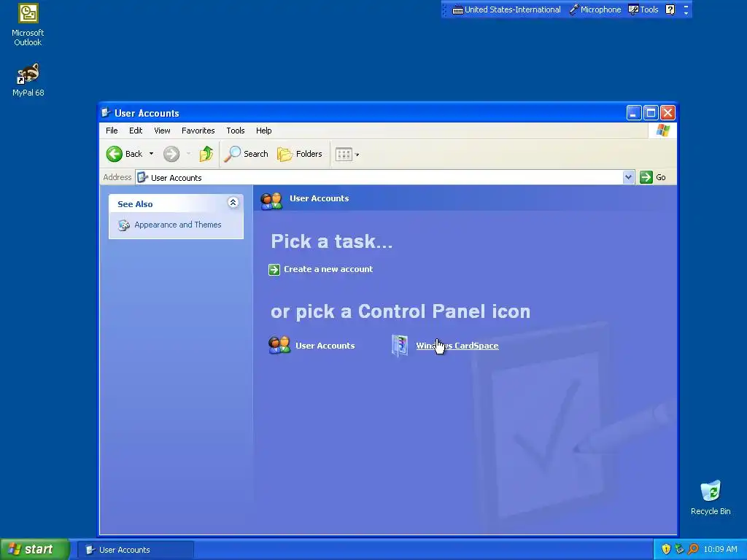Choose Create a new account task
This screenshot has height=560, width=747.
[328, 269]
